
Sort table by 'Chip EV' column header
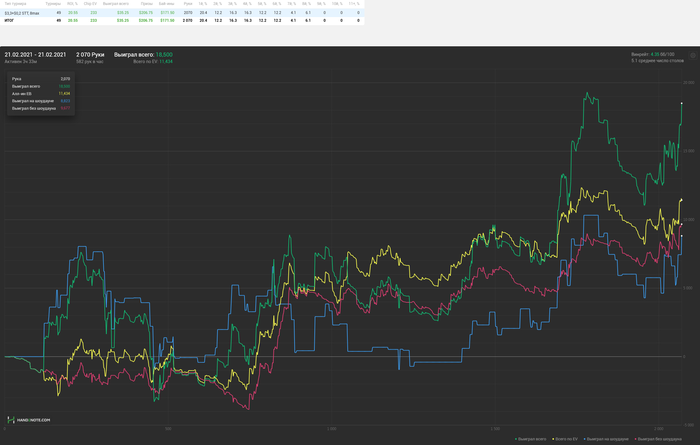click(x=90, y=4)
